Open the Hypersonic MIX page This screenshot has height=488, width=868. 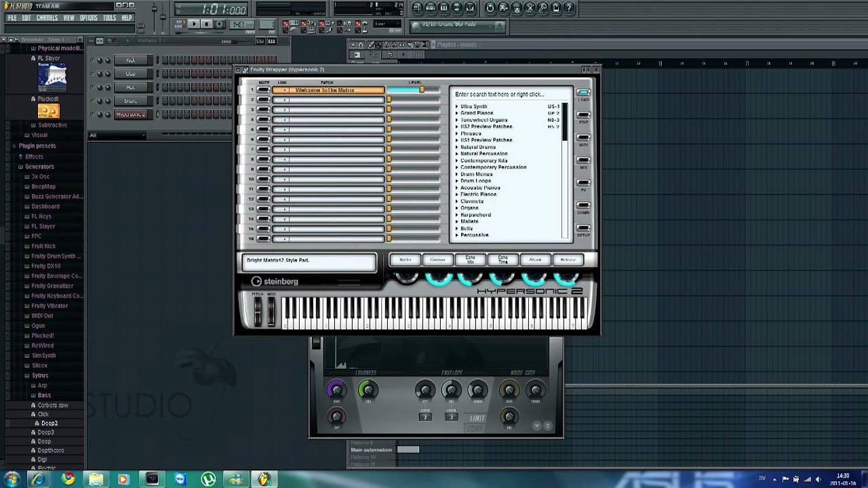[x=583, y=161]
